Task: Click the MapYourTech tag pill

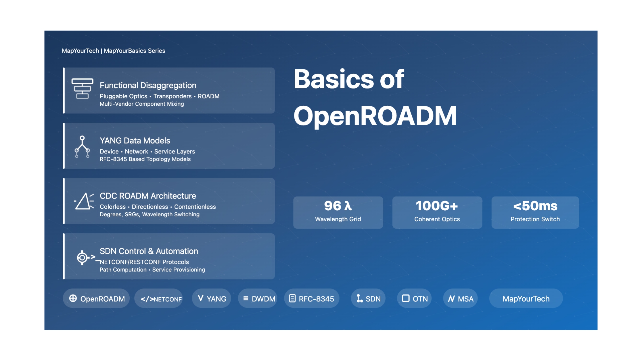Action: pyautogui.click(x=526, y=299)
